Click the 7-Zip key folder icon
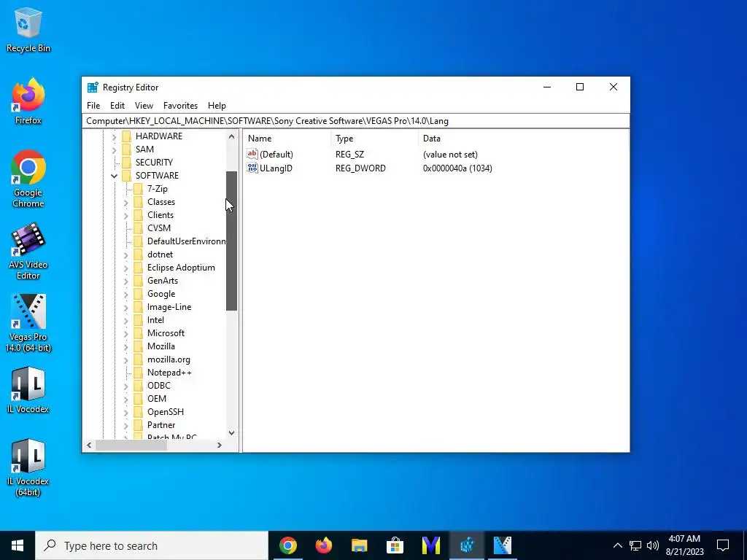 [138, 189]
